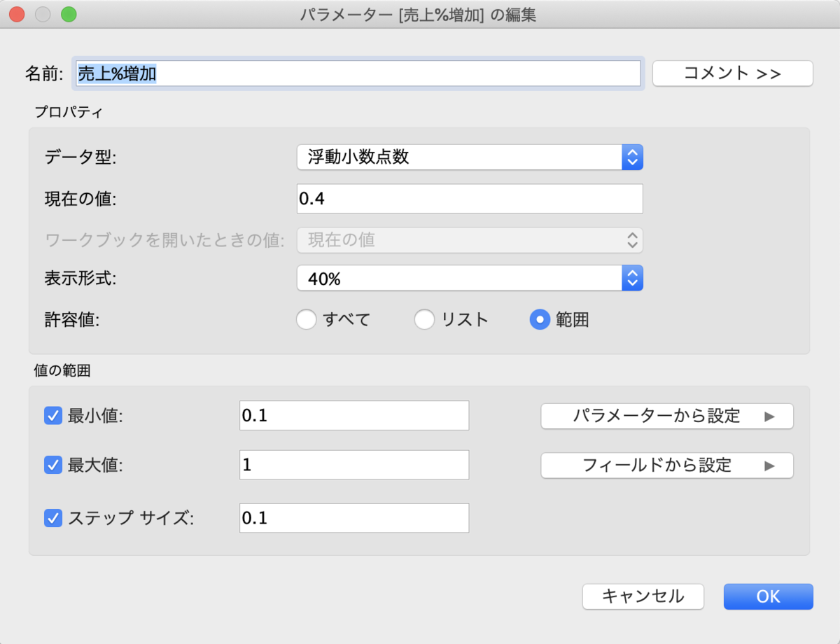Click the 最小値 value field showing 0.1
Screen dimensions: 840x644
coord(353,415)
